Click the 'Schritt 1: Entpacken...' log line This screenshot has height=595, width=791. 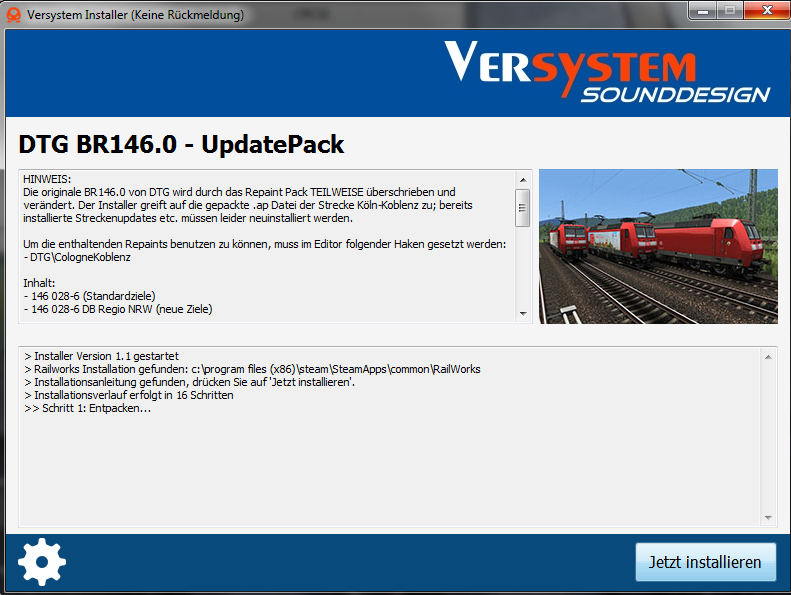[87, 408]
